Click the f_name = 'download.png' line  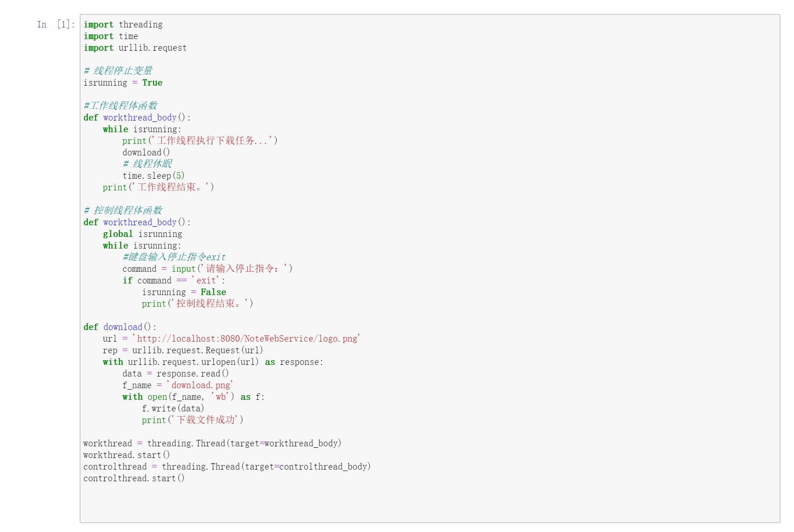[x=177, y=385]
